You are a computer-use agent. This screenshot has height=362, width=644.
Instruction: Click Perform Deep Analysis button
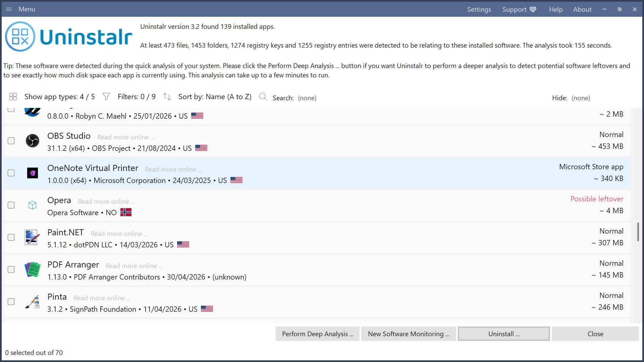click(x=318, y=334)
